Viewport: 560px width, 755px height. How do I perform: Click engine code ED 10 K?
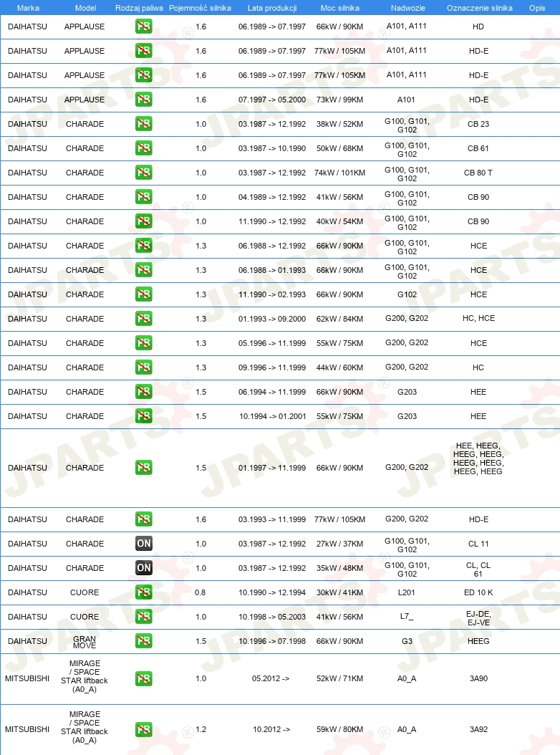pyautogui.click(x=478, y=592)
